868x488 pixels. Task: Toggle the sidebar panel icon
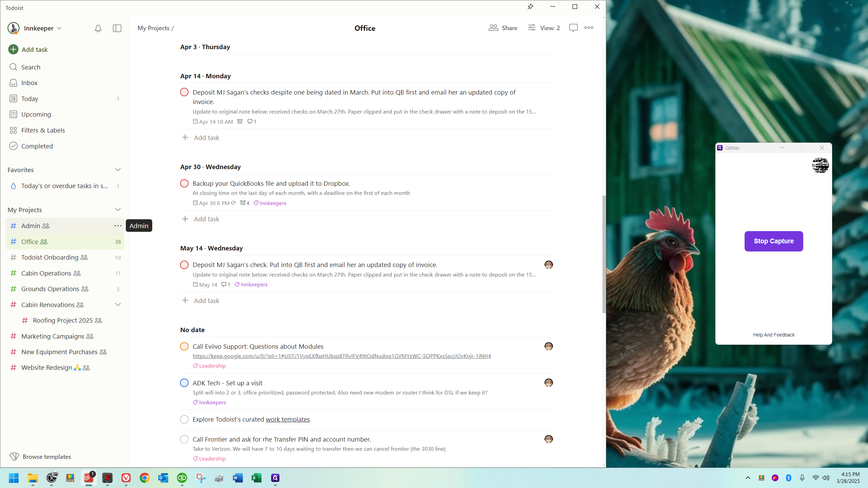click(x=117, y=28)
